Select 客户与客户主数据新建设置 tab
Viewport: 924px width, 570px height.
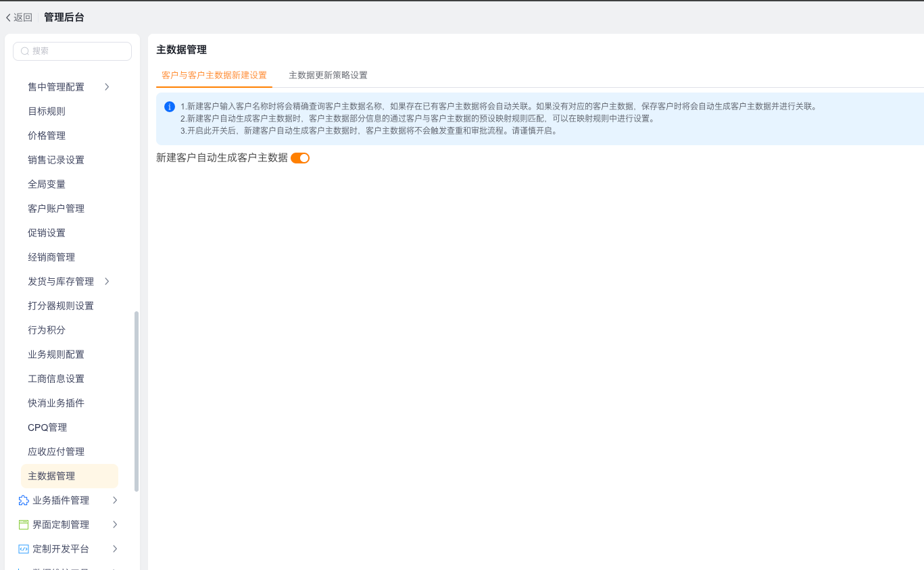tap(214, 75)
